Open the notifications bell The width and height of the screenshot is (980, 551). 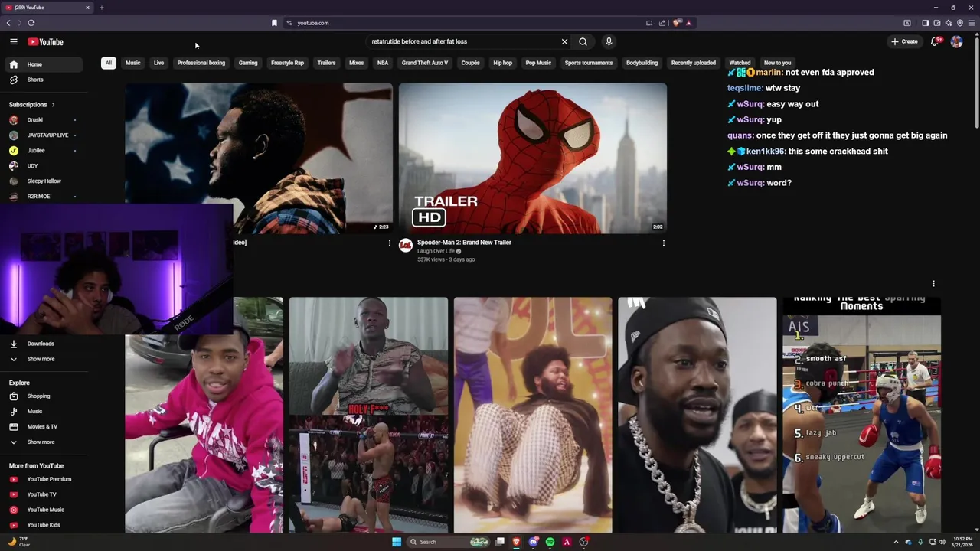pyautogui.click(x=935, y=42)
